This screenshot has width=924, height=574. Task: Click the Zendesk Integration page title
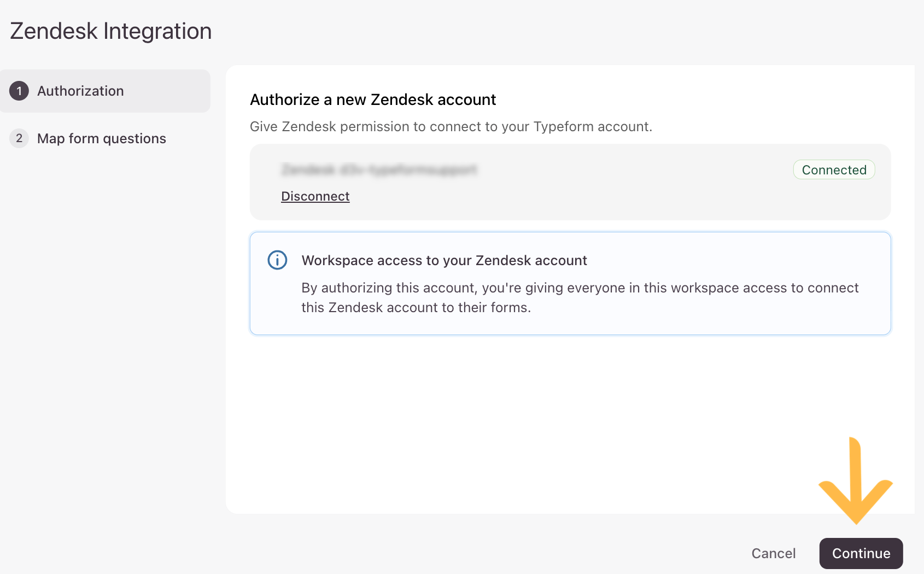pyautogui.click(x=111, y=31)
